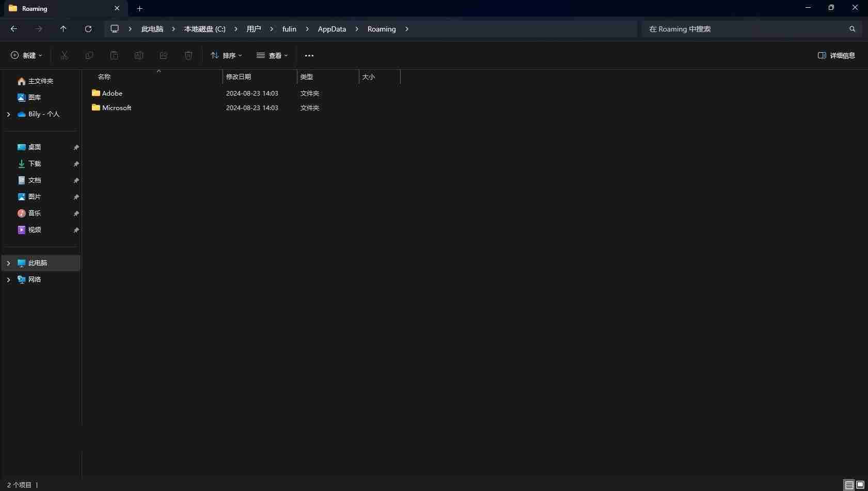The height and width of the screenshot is (491, 868).
Task: Unpin 下载 using its pin icon
Action: tap(76, 164)
